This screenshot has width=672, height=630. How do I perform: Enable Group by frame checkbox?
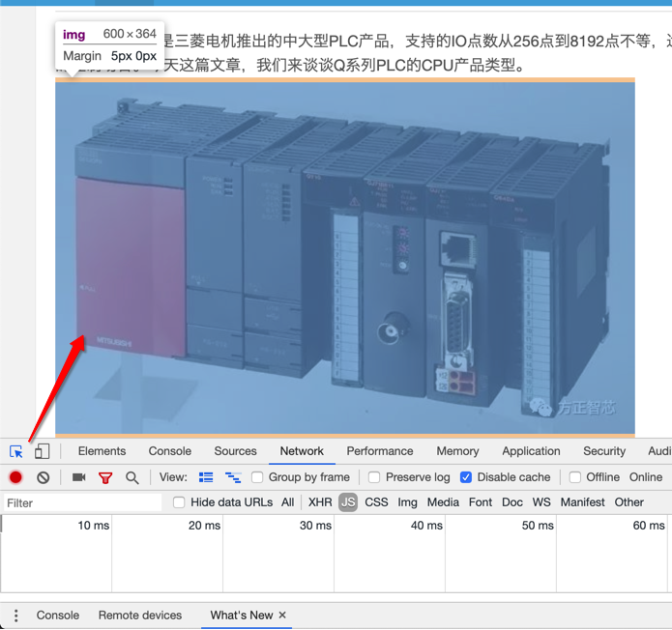coord(257,477)
